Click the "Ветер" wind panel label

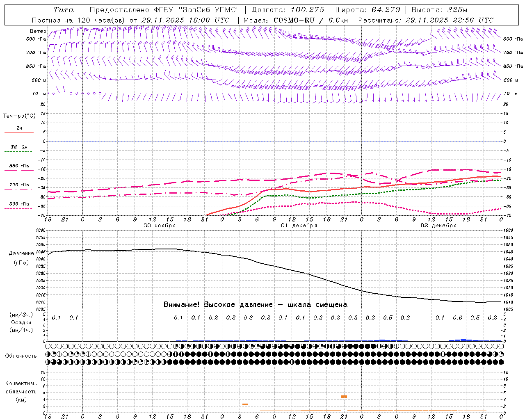pos(38,31)
